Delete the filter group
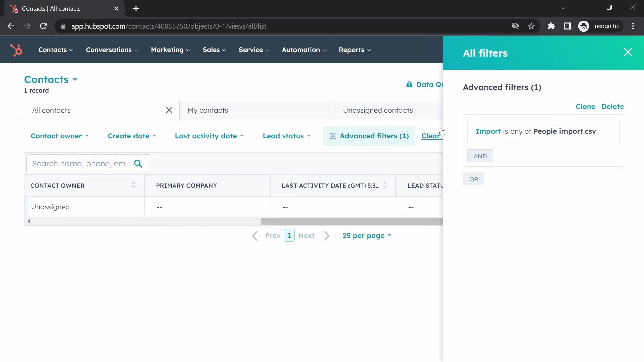The image size is (644, 362). pyautogui.click(x=612, y=107)
